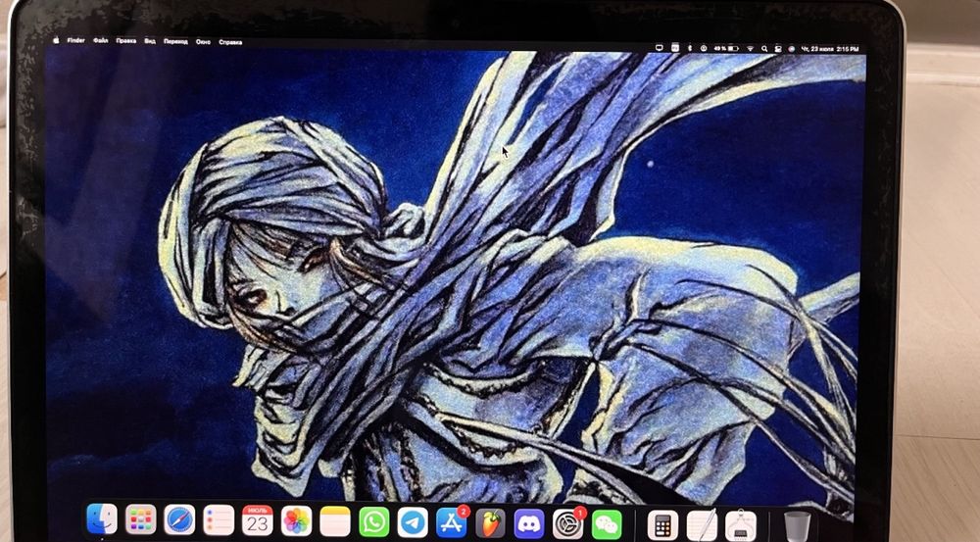Open System Settings with badge

568,523
